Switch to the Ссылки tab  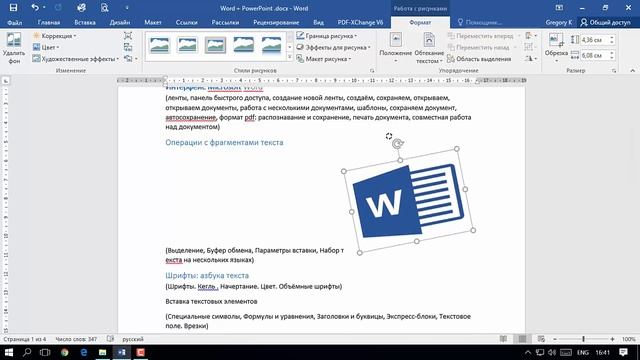pos(187,22)
